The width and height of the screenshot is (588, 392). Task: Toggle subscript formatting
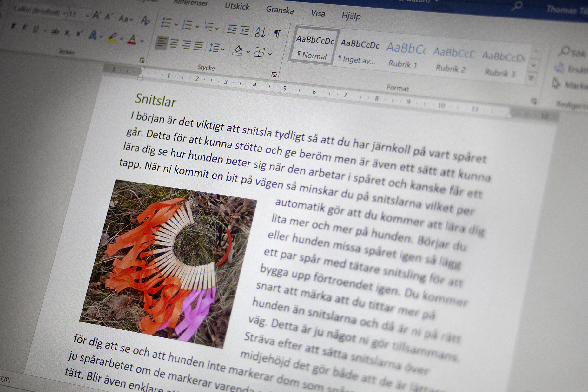pyautogui.click(x=67, y=33)
